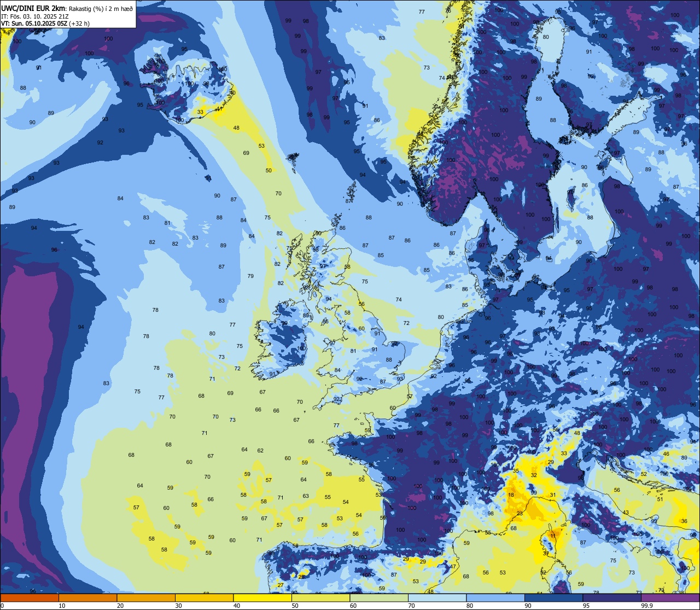The image size is (700, 610).
Task: Click the value '41' over Iceland
Action: pyautogui.click(x=219, y=109)
